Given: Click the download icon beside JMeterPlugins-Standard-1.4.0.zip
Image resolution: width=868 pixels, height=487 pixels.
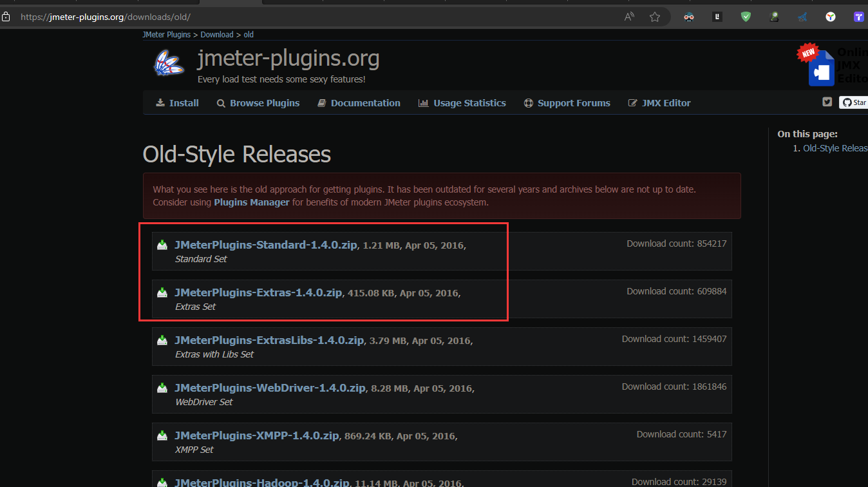Looking at the screenshot, I should point(163,245).
